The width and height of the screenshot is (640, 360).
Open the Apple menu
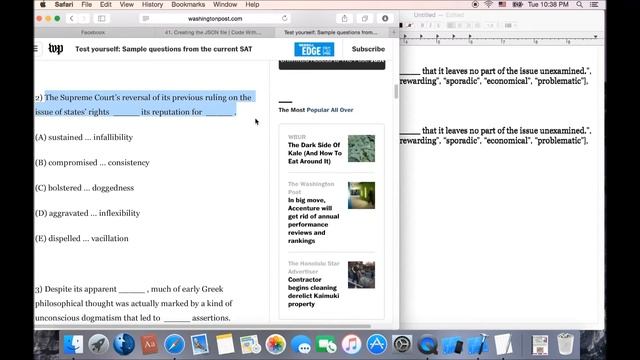tap(43, 4)
